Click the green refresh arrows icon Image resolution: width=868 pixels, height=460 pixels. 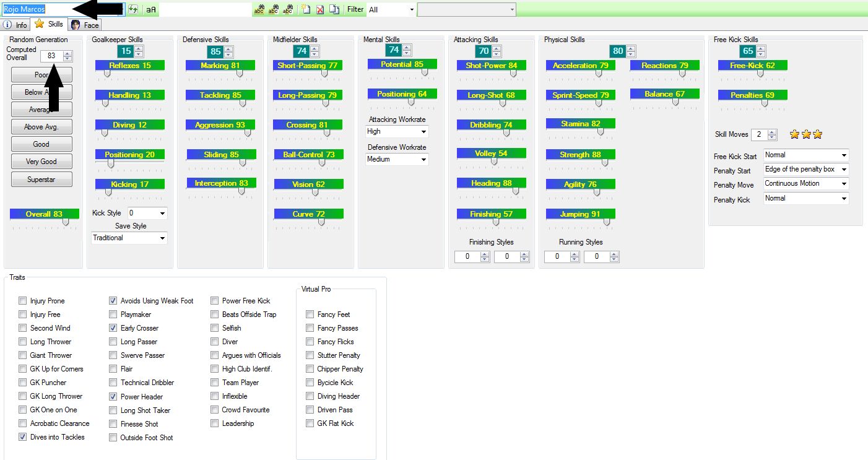[133, 9]
